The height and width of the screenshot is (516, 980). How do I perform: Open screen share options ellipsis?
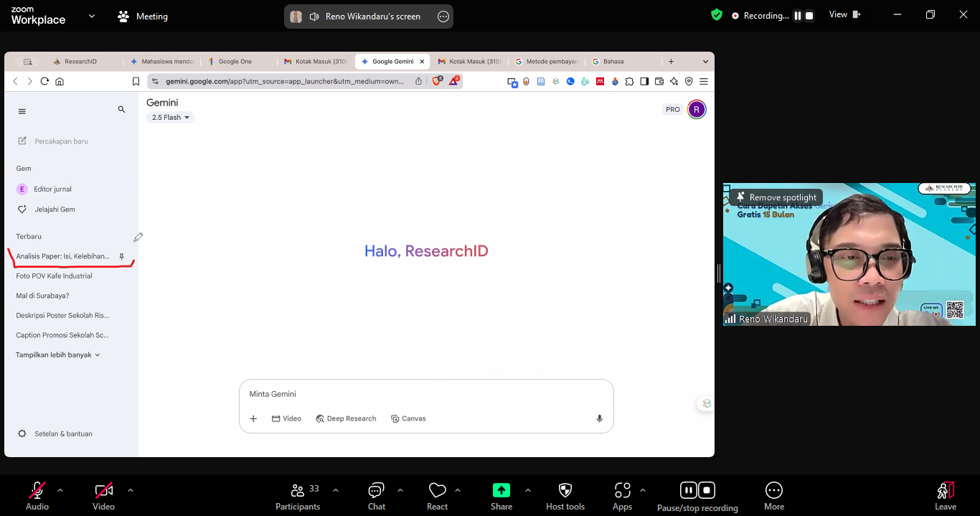click(x=443, y=17)
